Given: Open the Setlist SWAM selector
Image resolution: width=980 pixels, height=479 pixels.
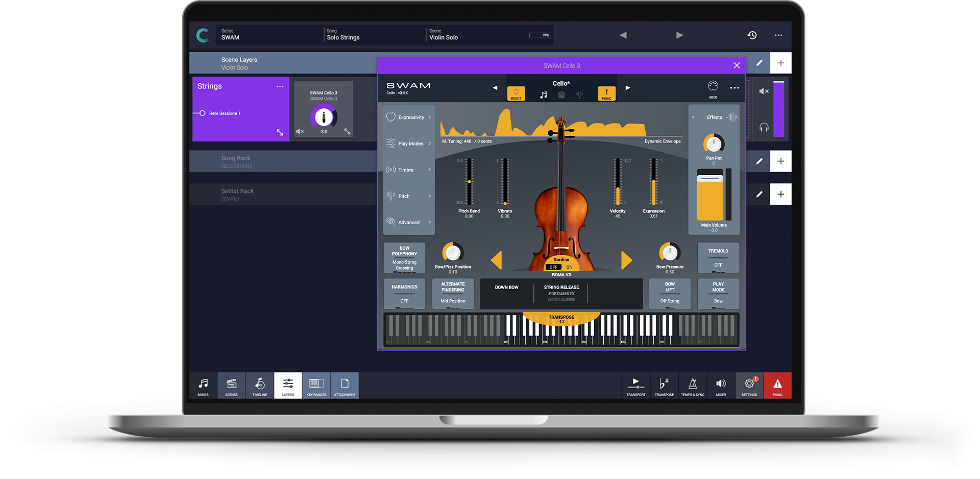Looking at the screenshot, I should pos(269,34).
